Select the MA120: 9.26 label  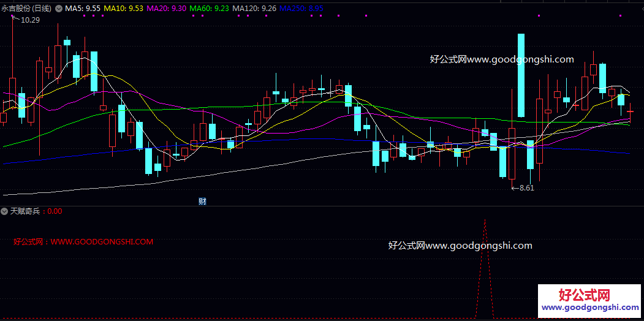[x=254, y=8]
